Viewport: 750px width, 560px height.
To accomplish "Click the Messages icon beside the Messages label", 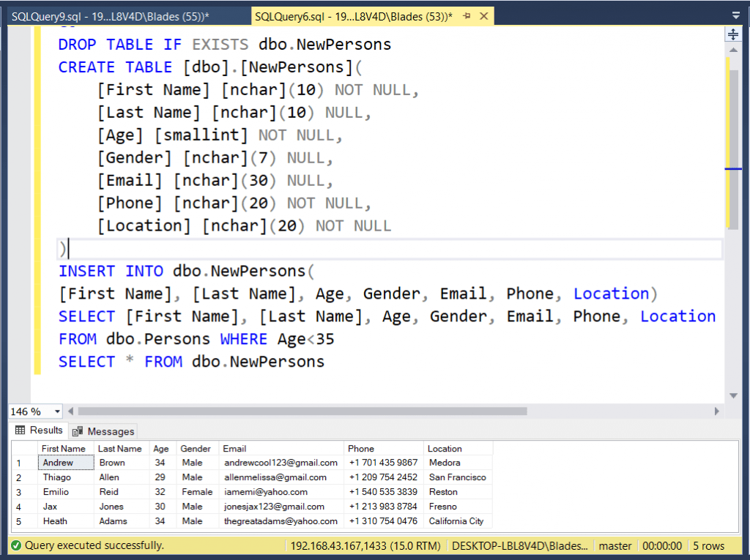I will pos(78,430).
